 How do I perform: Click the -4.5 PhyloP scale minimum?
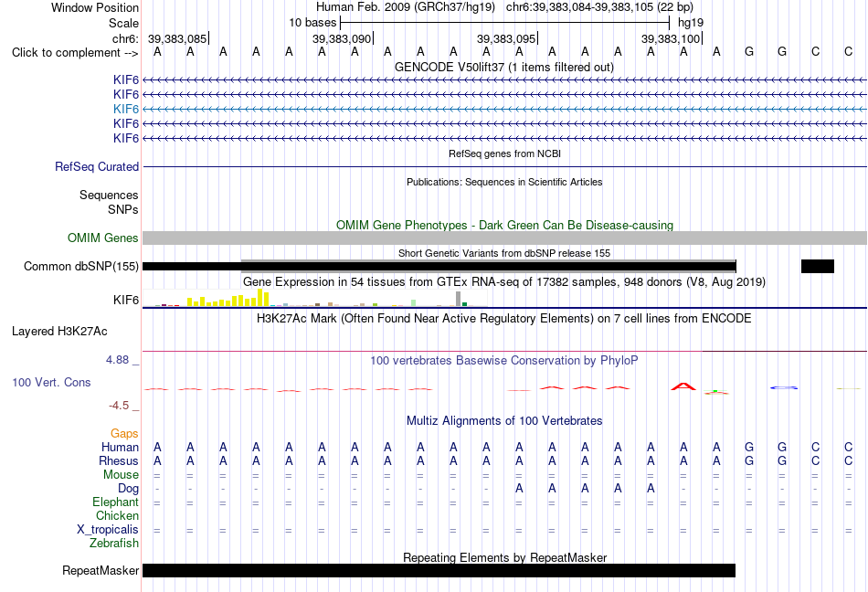[119, 406]
